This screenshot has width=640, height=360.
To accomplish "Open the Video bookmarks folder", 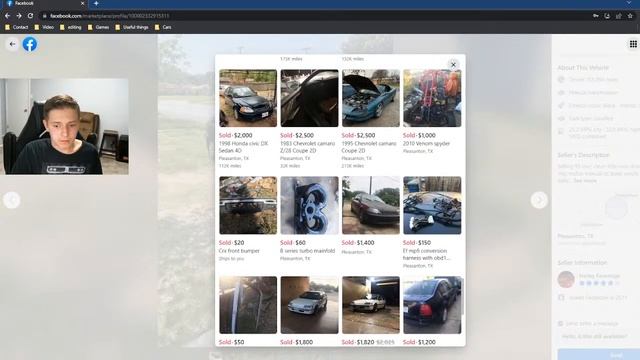I will 44,27.
